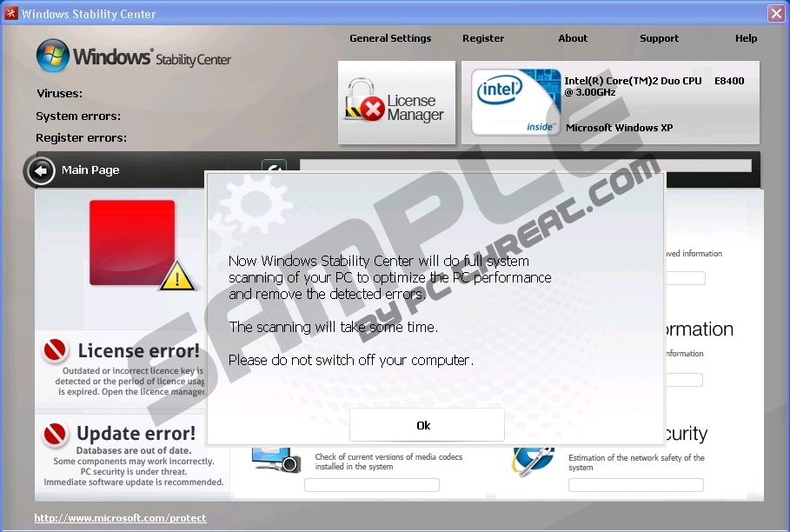Select the Register errors: label

81,138
